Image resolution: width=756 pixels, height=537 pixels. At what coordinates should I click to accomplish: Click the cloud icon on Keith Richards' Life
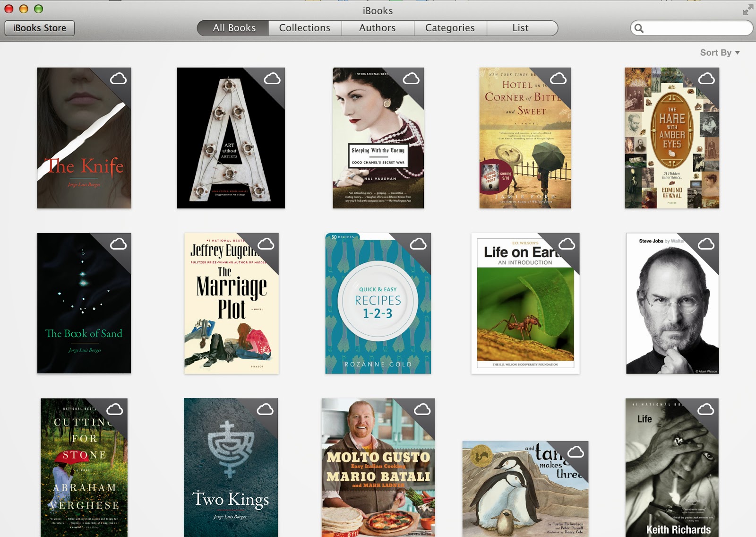[x=706, y=409]
